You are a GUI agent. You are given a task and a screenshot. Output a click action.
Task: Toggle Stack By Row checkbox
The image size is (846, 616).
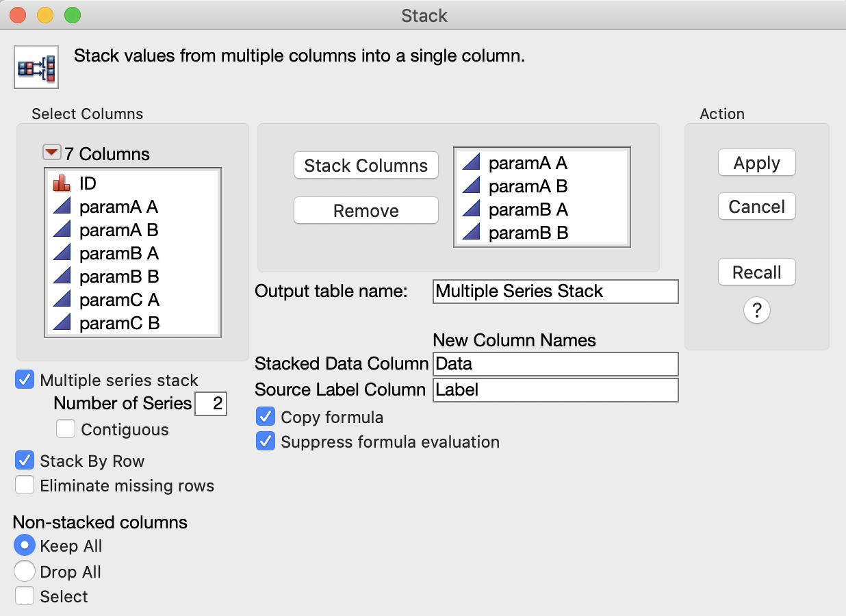point(25,460)
